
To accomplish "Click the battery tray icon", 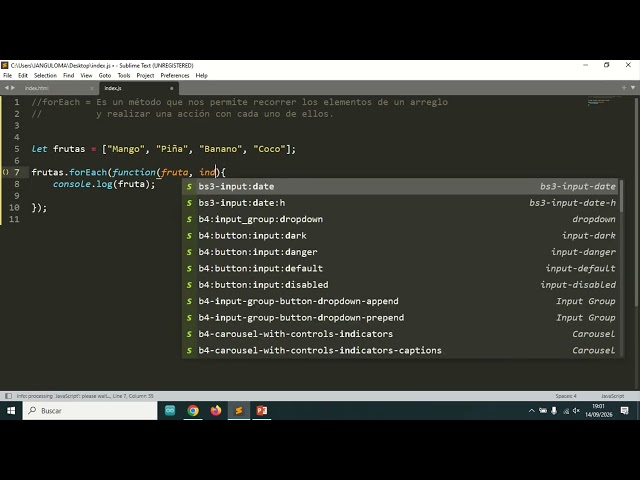I will pos(543,411).
